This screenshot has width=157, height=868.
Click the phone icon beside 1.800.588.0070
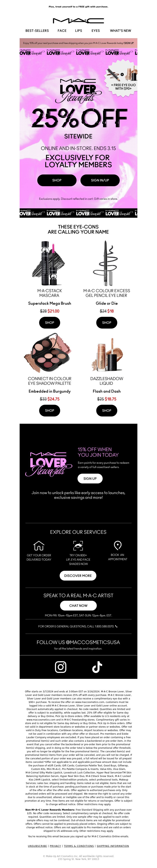coord(117,626)
